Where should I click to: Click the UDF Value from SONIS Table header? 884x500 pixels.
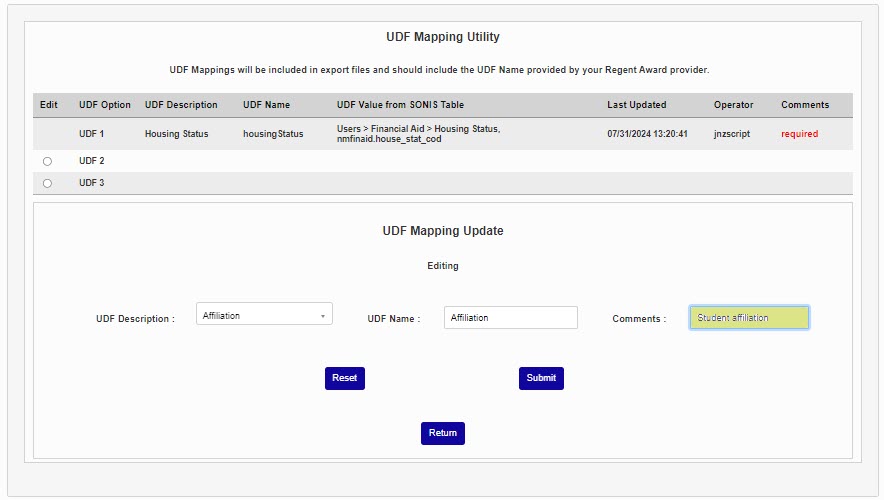click(x=400, y=105)
